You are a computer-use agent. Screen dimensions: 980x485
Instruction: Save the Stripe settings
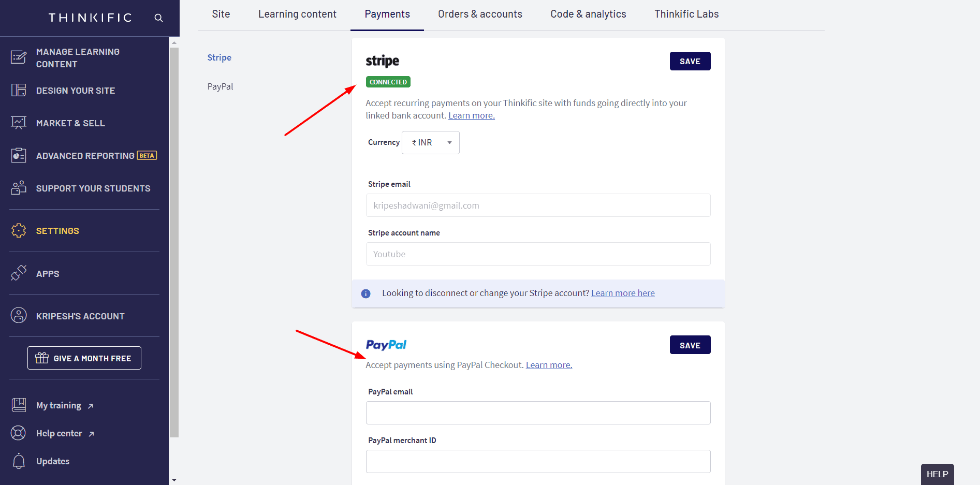pos(690,61)
